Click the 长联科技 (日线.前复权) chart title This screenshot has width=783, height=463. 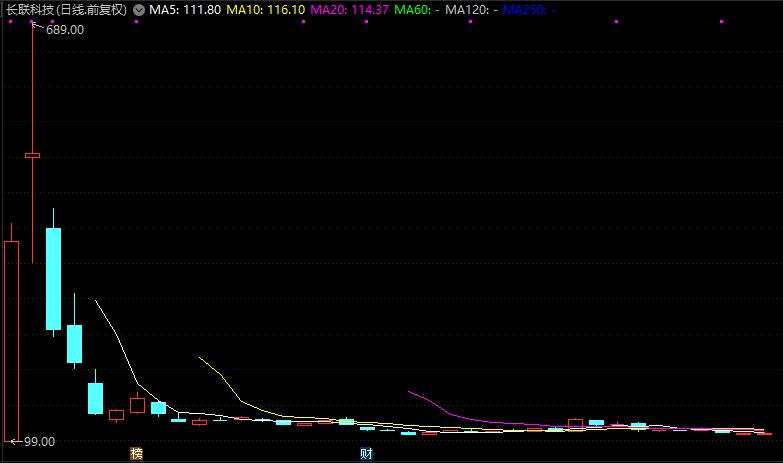67,9
